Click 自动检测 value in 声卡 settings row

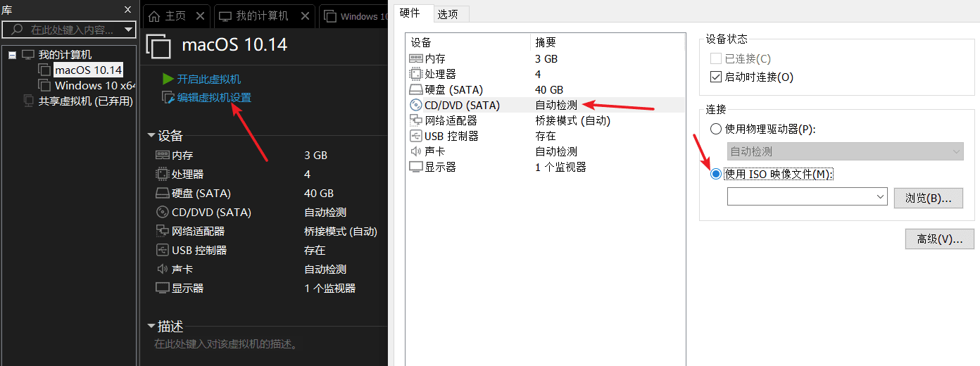(x=556, y=152)
